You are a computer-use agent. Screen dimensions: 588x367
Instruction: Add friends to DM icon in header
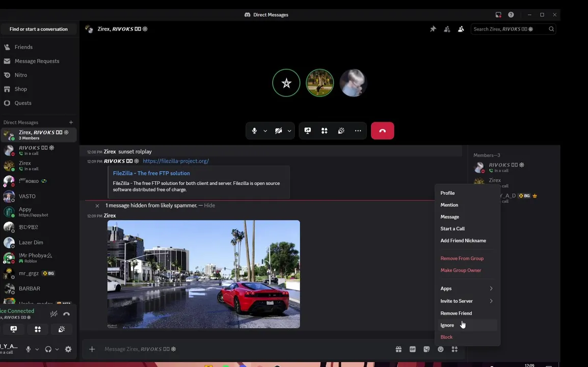click(x=447, y=29)
